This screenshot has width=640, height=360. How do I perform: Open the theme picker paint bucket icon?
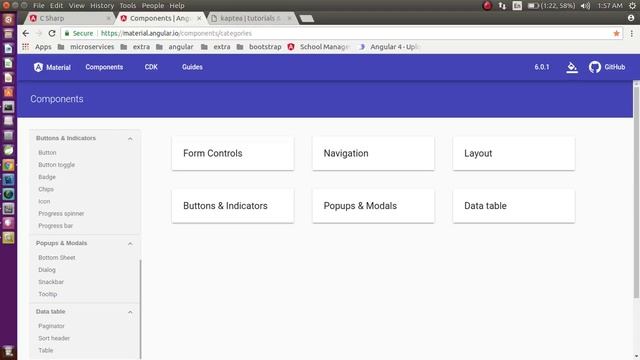pyautogui.click(x=572, y=67)
